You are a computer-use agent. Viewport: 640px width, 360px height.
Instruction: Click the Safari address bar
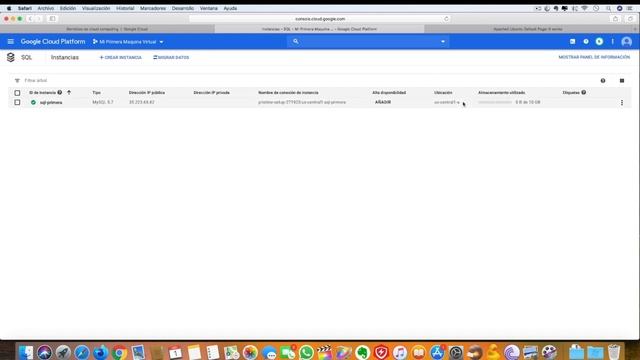click(x=320, y=19)
